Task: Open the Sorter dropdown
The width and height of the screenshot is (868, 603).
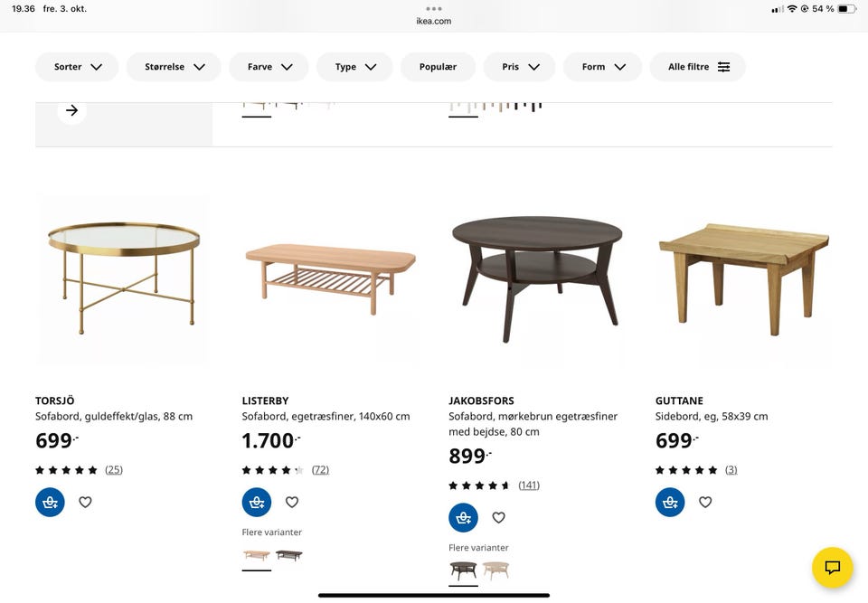Action: (77, 66)
